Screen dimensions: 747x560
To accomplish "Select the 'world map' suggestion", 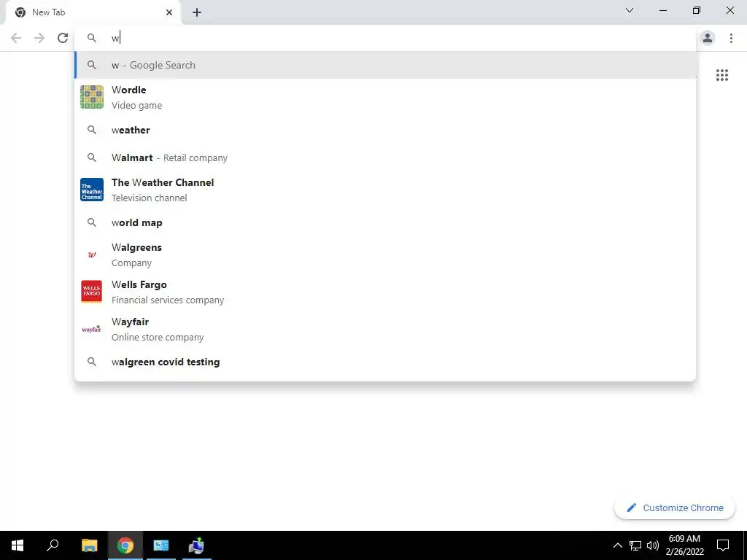I will point(385,222).
